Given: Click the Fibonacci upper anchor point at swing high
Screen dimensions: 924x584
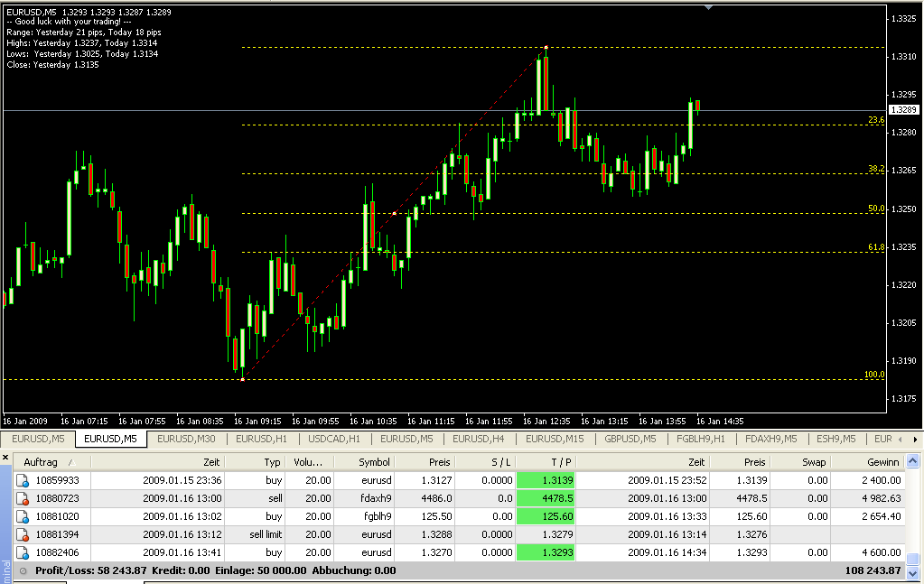Looking at the screenshot, I should pyautogui.click(x=546, y=47).
